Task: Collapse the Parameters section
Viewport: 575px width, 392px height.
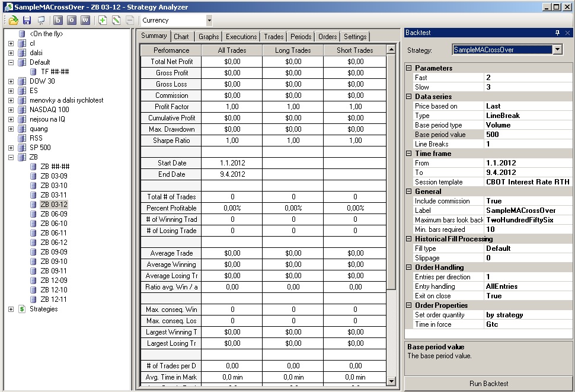Action: [x=408, y=68]
